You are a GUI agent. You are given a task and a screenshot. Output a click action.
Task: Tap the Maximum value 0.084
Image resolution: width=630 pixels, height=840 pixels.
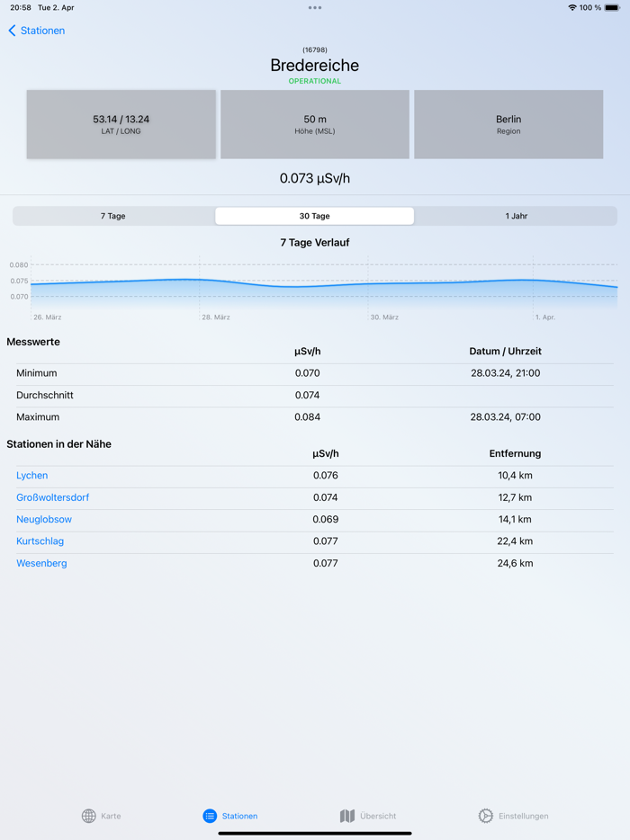tap(307, 416)
